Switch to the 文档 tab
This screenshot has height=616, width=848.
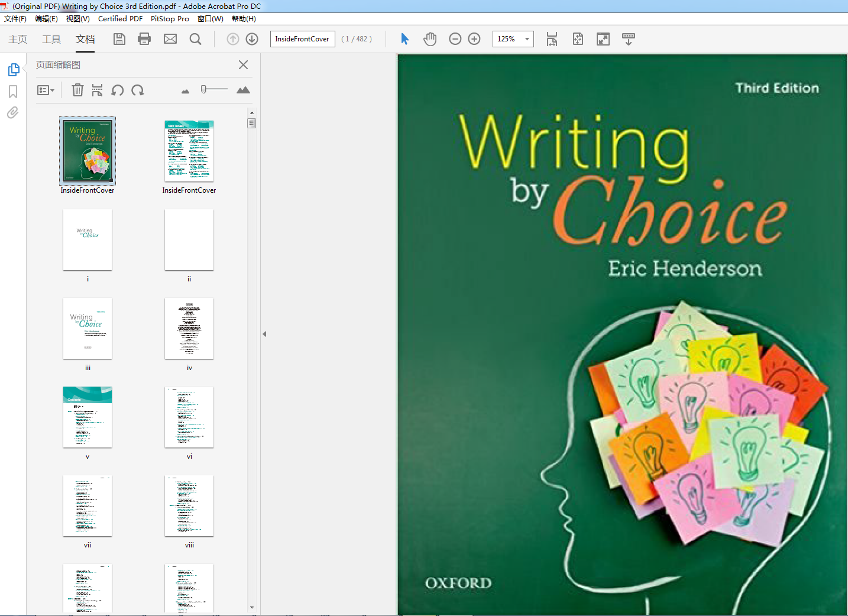tap(85, 39)
